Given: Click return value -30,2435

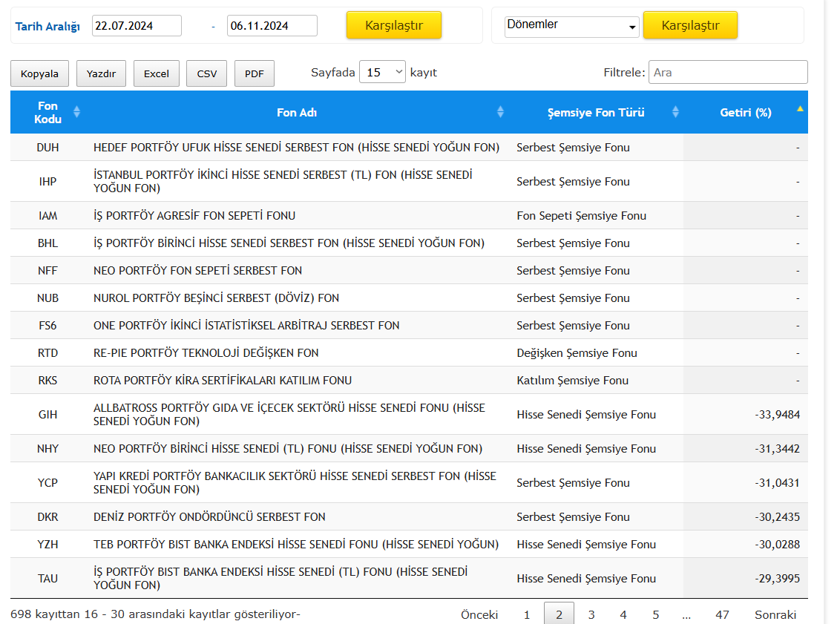Looking at the screenshot, I should [778, 517].
